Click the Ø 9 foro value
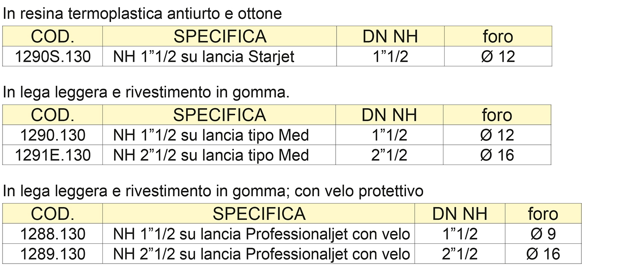The width and height of the screenshot is (644, 270). click(x=543, y=234)
